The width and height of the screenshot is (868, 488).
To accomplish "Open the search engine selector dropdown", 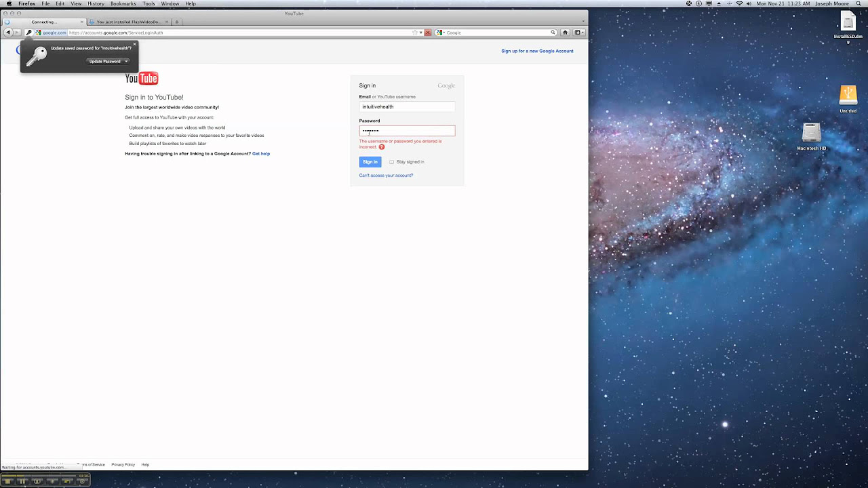I will [x=440, y=33].
